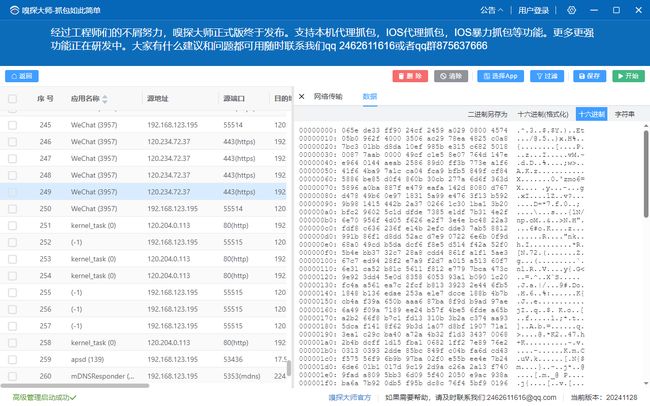Click source port 53436 cell

(233, 360)
